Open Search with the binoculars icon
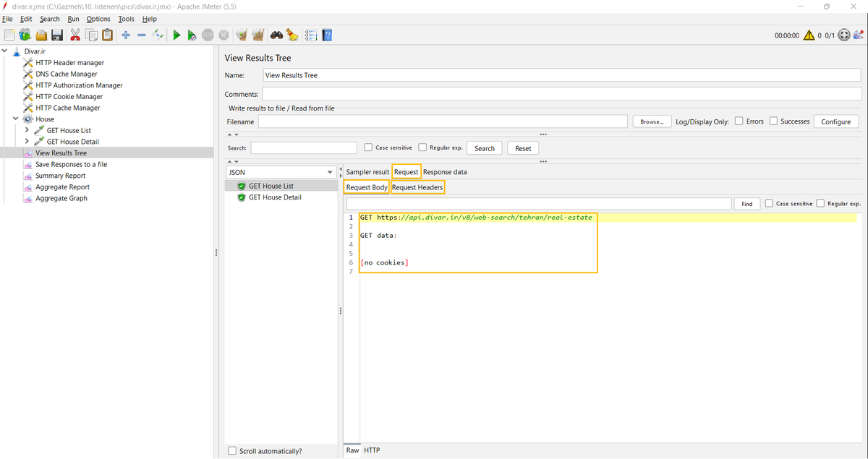The width and height of the screenshot is (868, 459). pos(276,35)
